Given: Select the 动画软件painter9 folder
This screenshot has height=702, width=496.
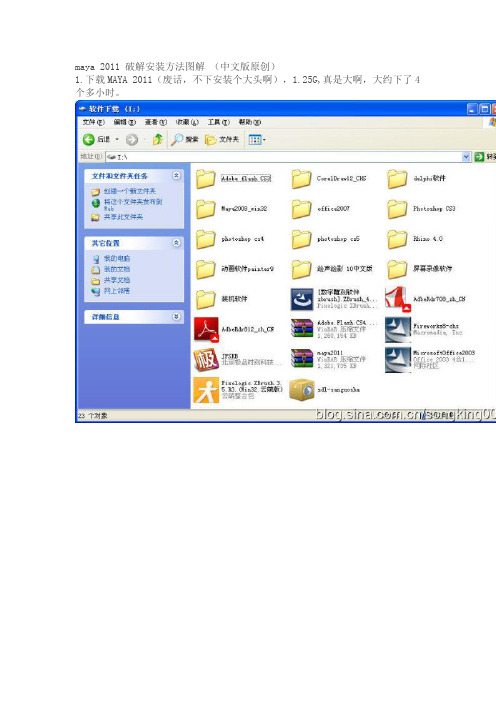Looking at the screenshot, I should click(x=235, y=269).
